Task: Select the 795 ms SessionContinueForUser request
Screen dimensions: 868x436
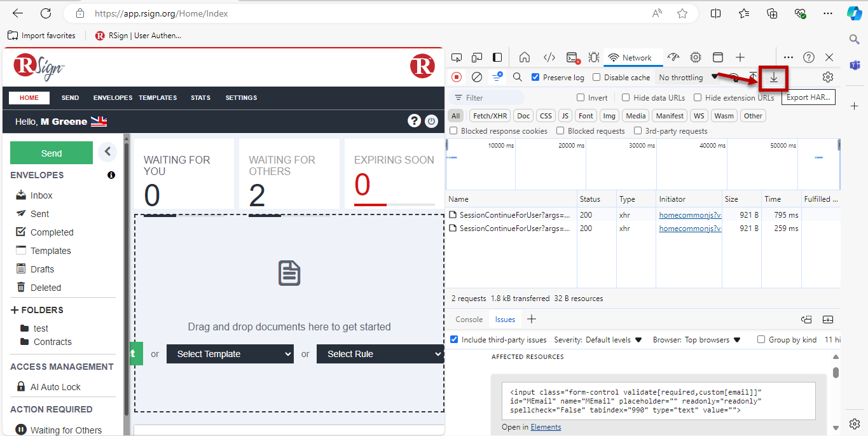Action: 642,214
